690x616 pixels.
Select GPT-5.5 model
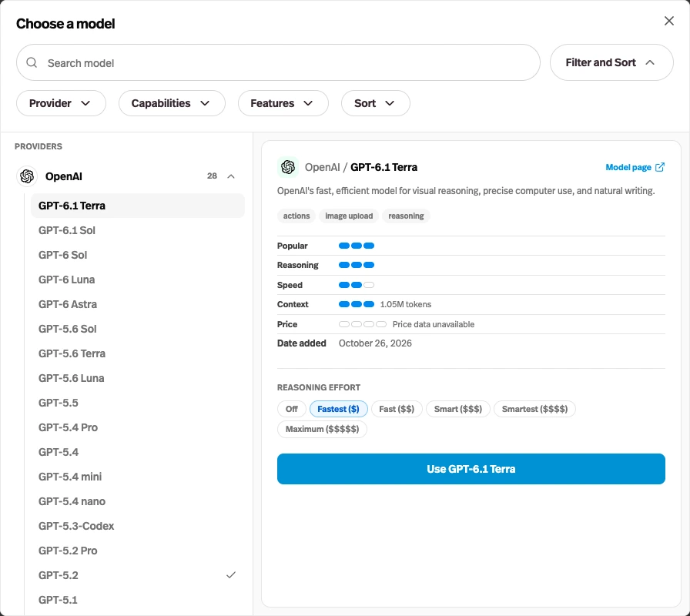click(137, 403)
